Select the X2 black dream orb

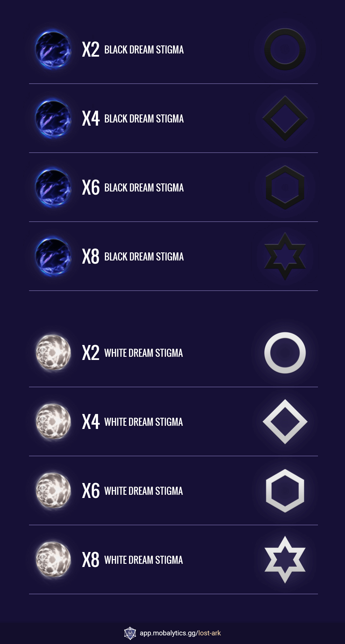coord(53,49)
